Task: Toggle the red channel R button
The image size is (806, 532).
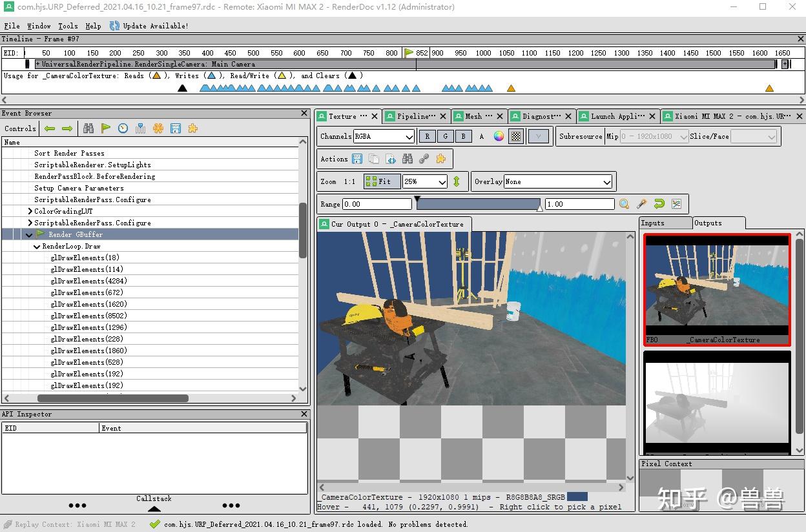Action: [427, 136]
